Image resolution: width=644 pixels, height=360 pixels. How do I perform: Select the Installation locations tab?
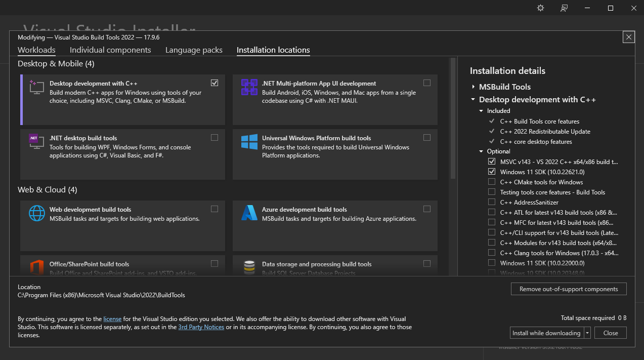pyautogui.click(x=273, y=50)
